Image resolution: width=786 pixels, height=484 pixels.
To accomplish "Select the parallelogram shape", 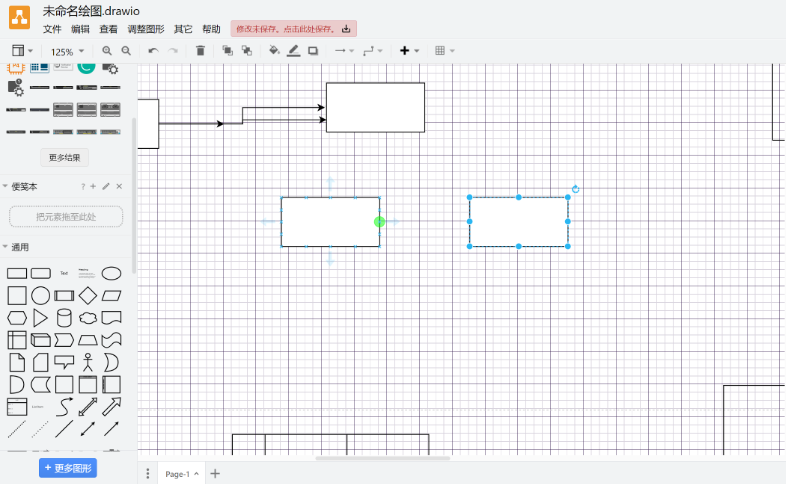I will [x=111, y=296].
